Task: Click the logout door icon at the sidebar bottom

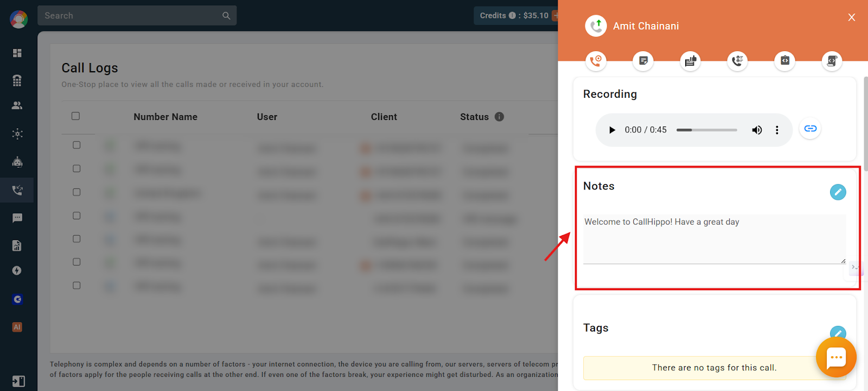Action: (x=18, y=381)
